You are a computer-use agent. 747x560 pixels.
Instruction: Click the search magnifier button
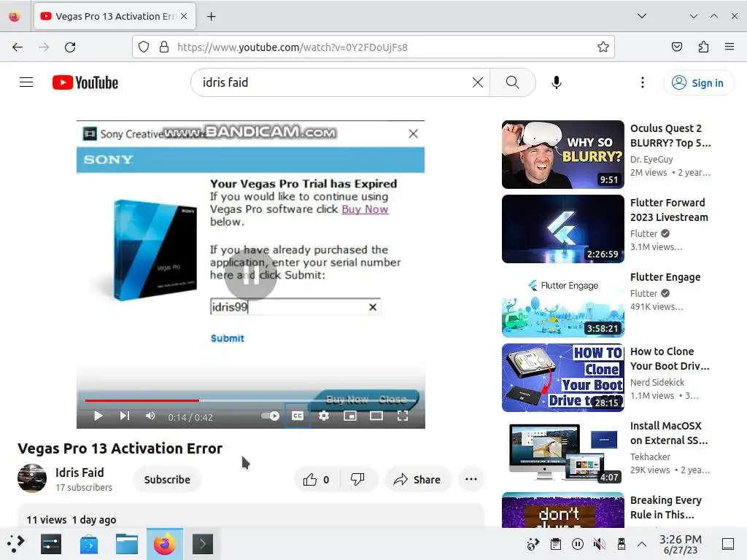[x=513, y=82]
